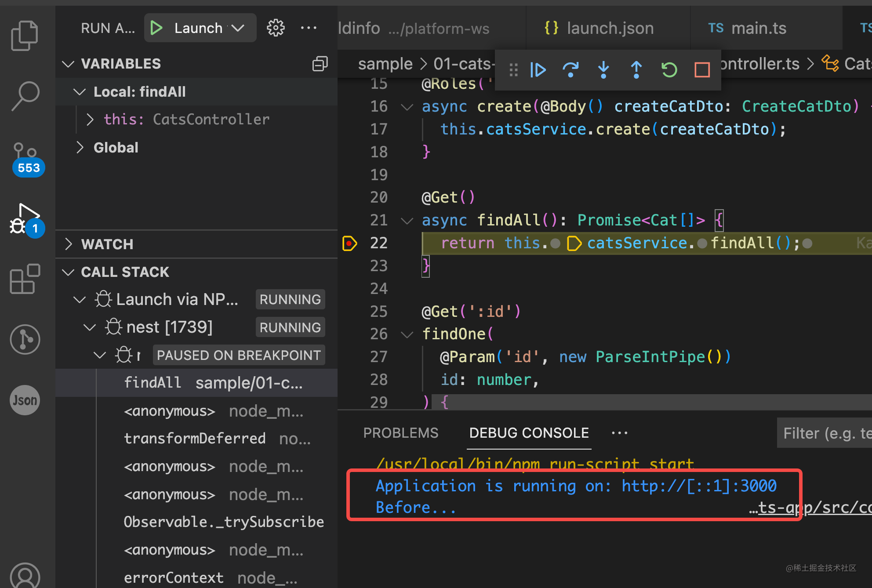Restart the debug session
Viewport: 872px width, 588px height.
coord(669,70)
